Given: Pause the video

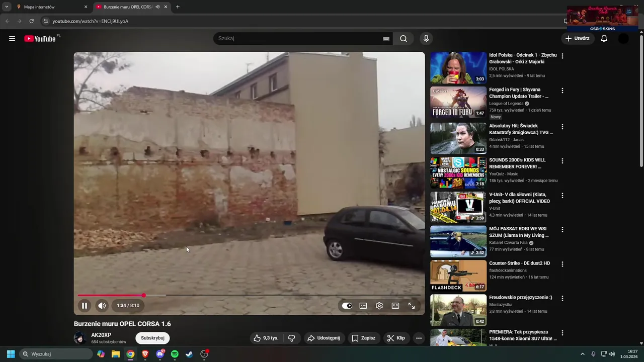Looking at the screenshot, I should pos(85,305).
